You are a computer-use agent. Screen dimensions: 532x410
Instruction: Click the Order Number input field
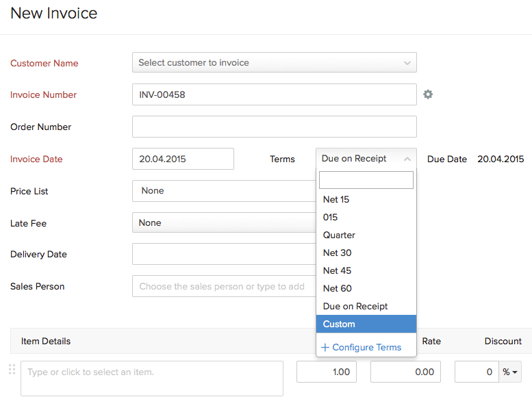click(x=274, y=127)
